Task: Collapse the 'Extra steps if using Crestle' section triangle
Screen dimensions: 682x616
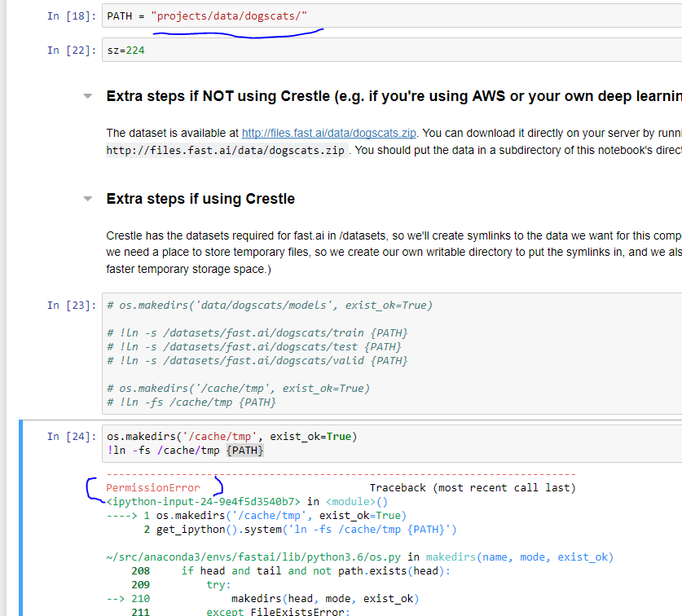Action: [x=87, y=199]
